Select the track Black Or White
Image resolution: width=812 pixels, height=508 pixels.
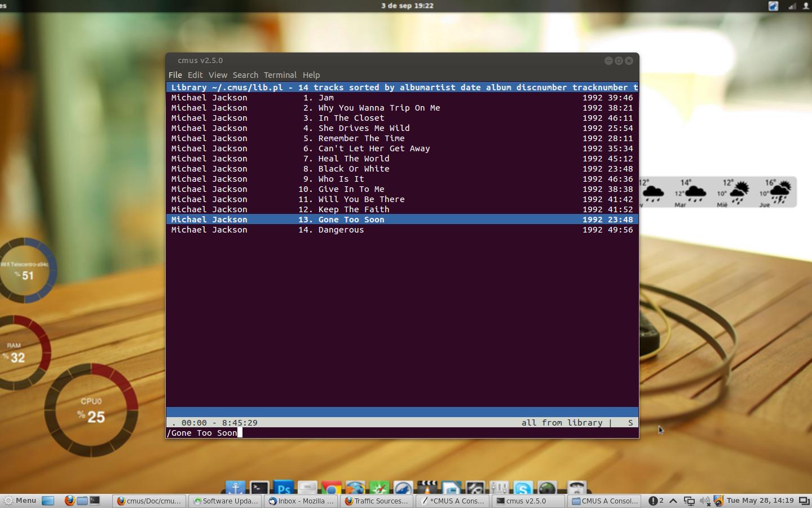354,169
